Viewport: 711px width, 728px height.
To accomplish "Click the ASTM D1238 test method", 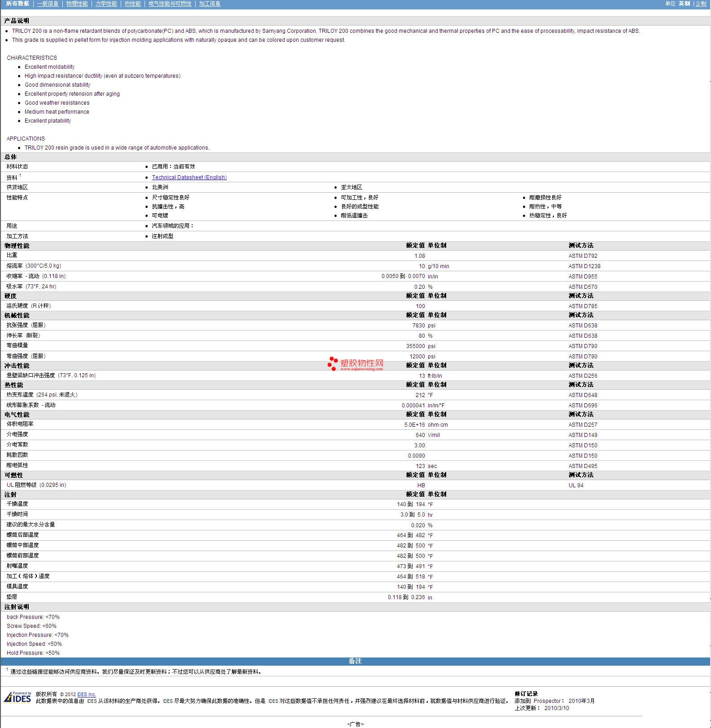I will point(584,266).
